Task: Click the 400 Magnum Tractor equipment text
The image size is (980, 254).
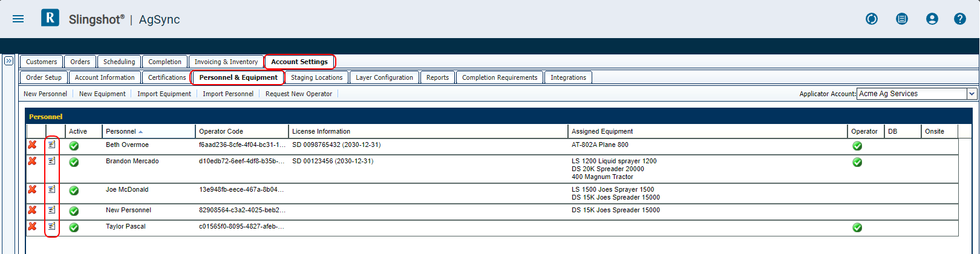Action: pos(603,177)
